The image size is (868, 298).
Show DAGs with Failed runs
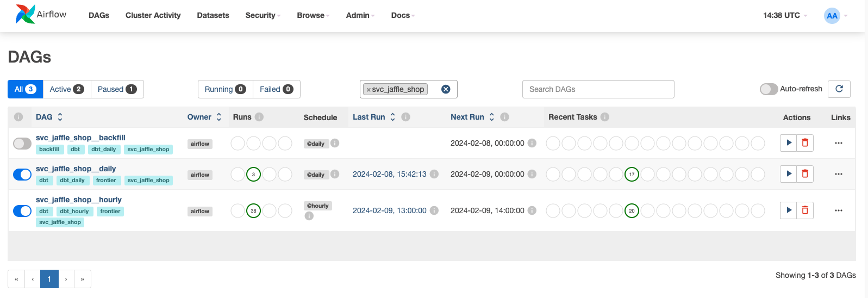tap(276, 89)
